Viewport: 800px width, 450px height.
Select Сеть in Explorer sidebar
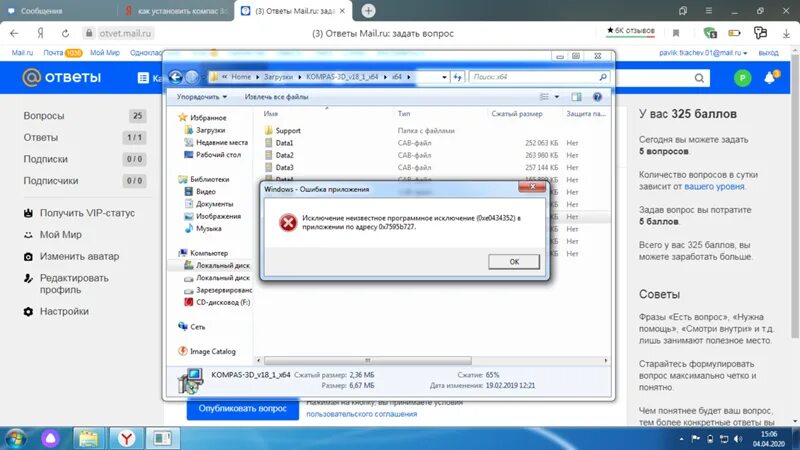point(192,327)
